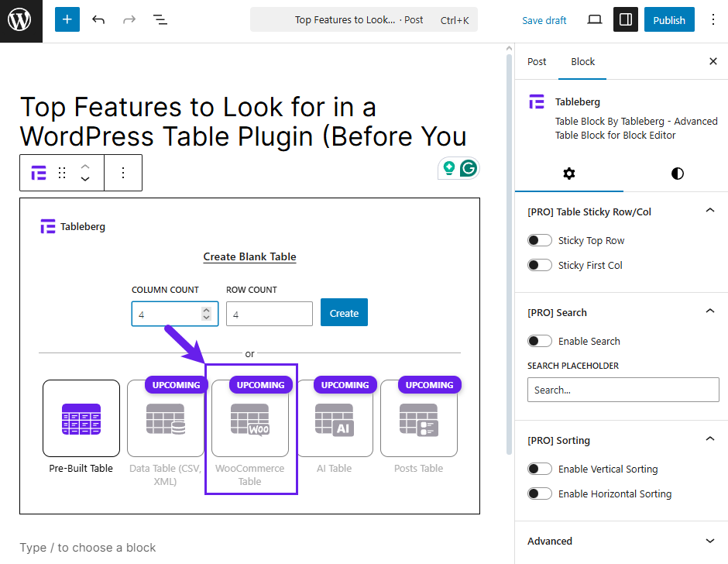Image resolution: width=728 pixels, height=564 pixels.
Task: Click the post title heading
Action: [244, 122]
